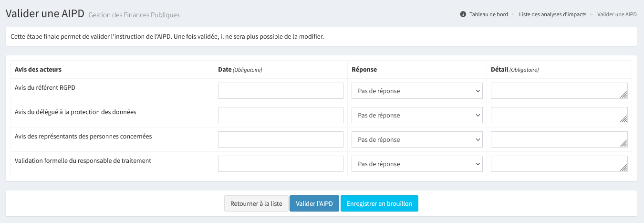
Task: Save with Enregistrer en brouillon button
Action: pyautogui.click(x=379, y=203)
